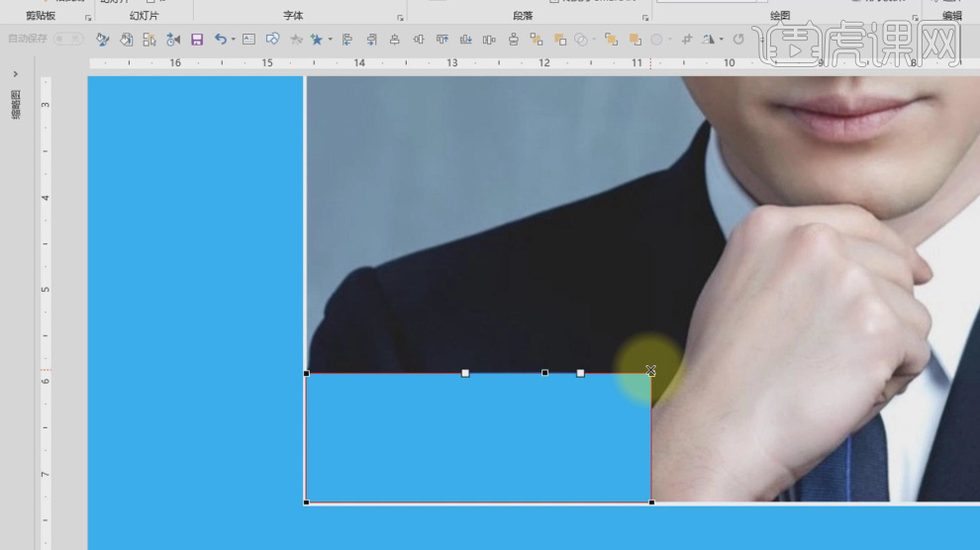
Task: Select the top-middle white handle of the rectangle
Action: [x=465, y=373]
